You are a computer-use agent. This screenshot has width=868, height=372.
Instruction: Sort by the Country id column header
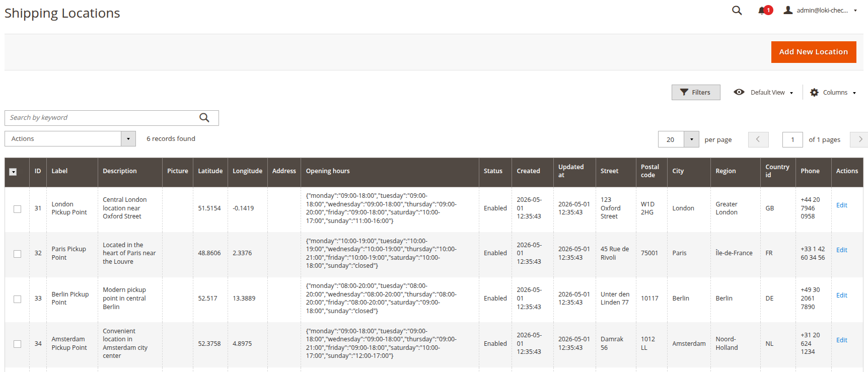pos(778,171)
